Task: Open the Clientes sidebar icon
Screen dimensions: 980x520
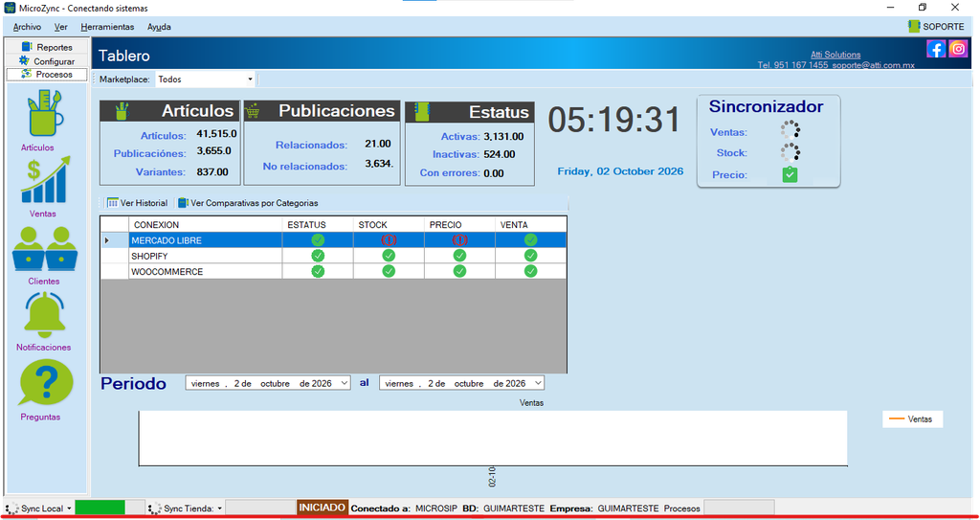Action: click(x=45, y=248)
